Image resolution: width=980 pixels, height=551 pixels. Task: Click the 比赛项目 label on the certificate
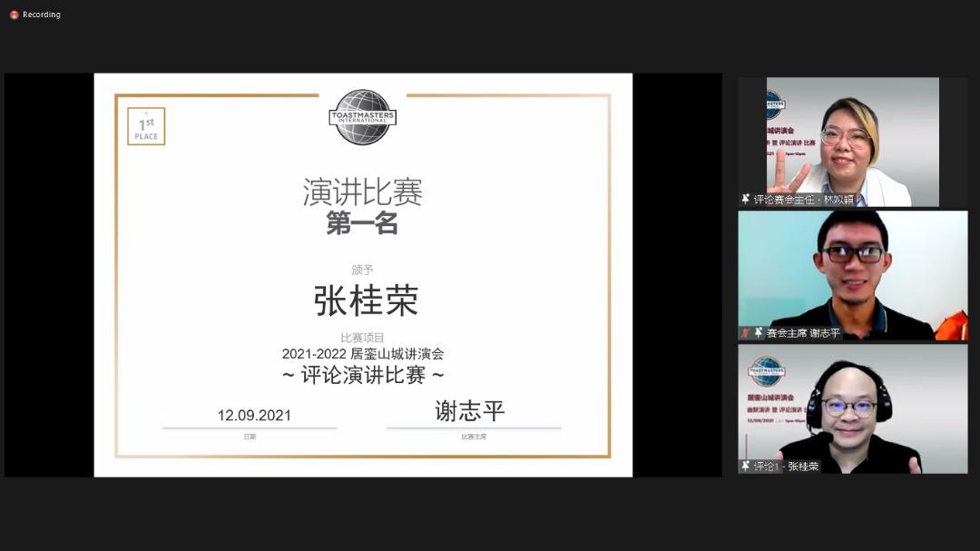pyautogui.click(x=362, y=338)
